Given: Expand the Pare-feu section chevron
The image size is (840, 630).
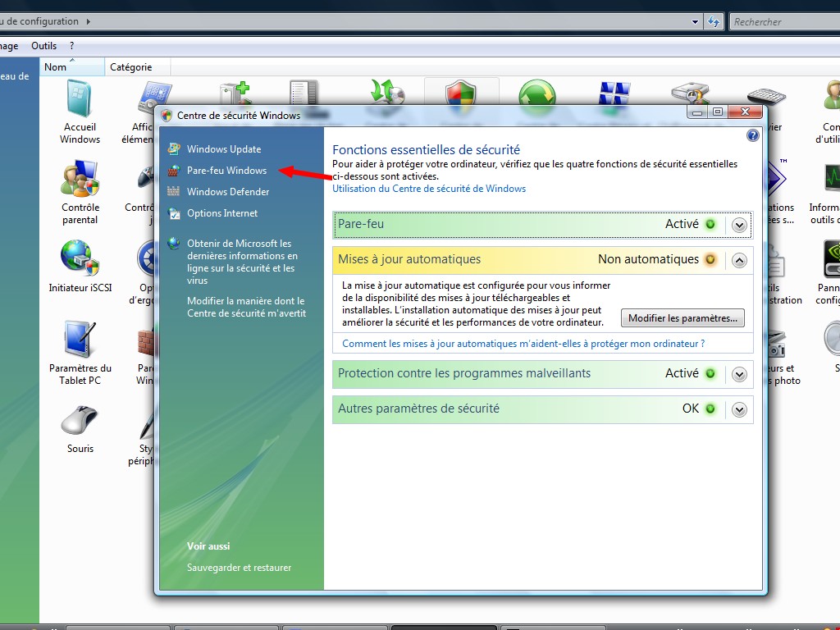Looking at the screenshot, I should [739, 225].
